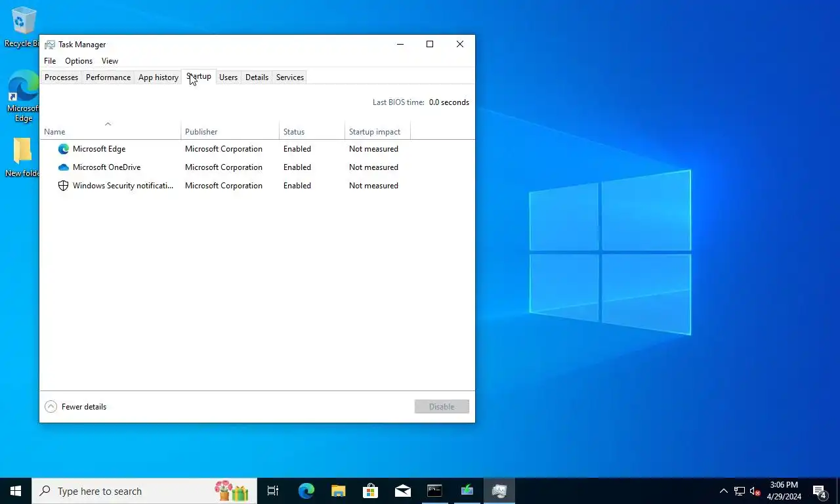
Task: Open the View menu
Action: 110,61
